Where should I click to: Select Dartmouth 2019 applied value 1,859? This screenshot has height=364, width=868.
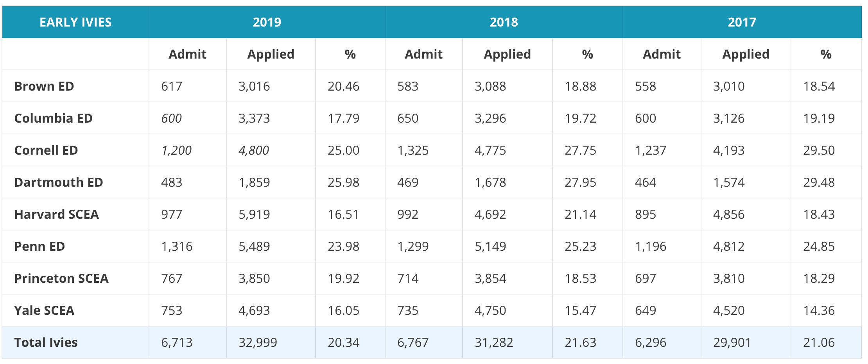(x=254, y=182)
